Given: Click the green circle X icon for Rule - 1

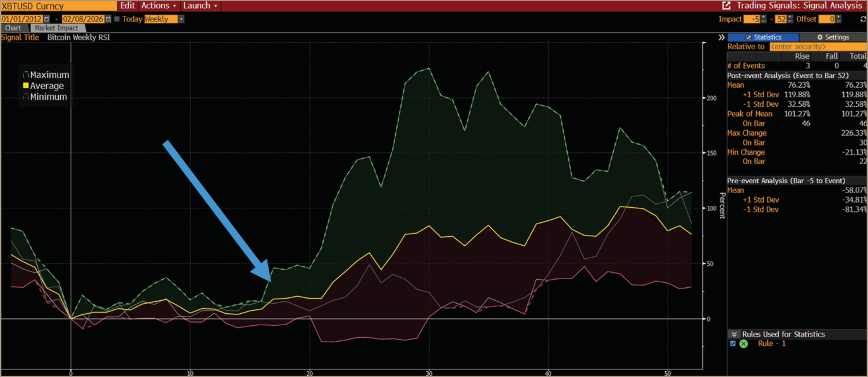Looking at the screenshot, I should pos(743,344).
